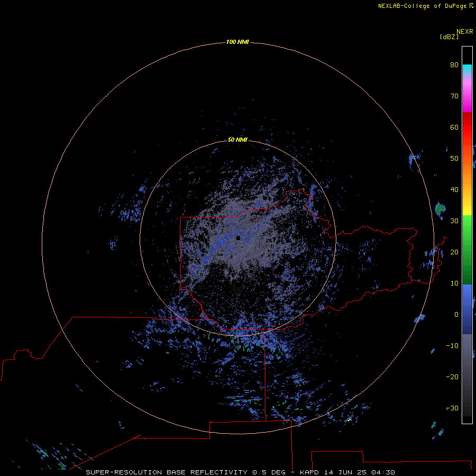Screen dimensions: 476x476
Task: Click the KAPD station identifier in caption
Action: tap(309, 472)
